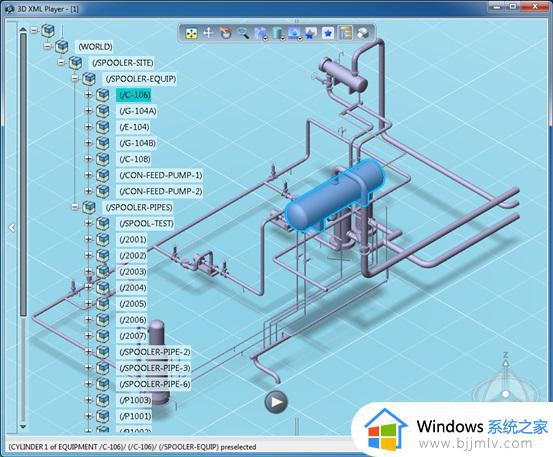
Task: Select the (/SPOOL-TEST) tree item
Action: (x=146, y=223)
